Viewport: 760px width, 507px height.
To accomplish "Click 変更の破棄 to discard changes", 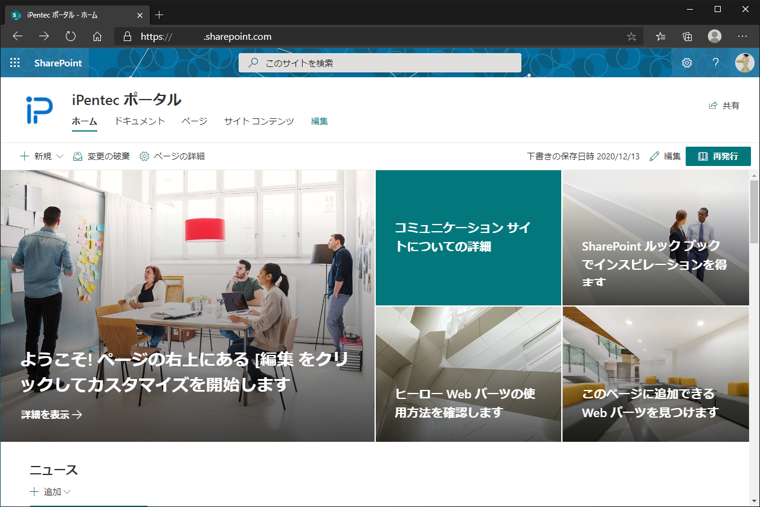I will click(x=101, y=156).
